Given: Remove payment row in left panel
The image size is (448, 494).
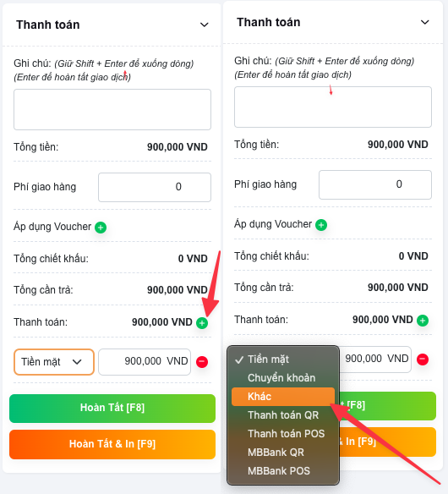Looking at the screenshot, I should tap(202, 362).
